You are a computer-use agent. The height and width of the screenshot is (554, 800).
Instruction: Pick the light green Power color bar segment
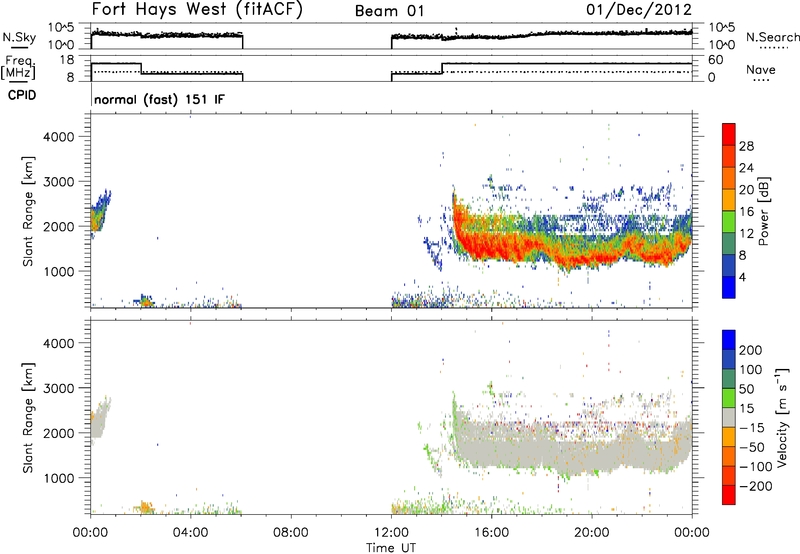coord(729,221)
